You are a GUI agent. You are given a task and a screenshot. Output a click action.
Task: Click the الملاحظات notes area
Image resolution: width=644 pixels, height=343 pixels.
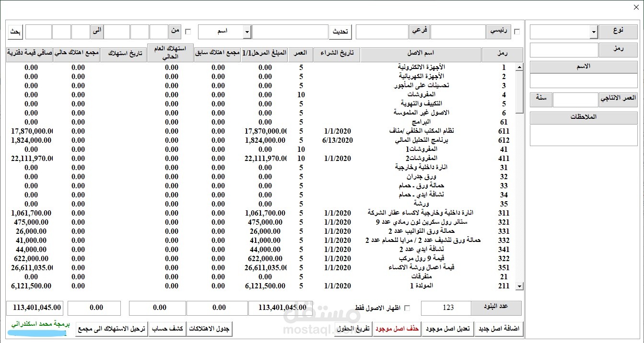(583, 134)
